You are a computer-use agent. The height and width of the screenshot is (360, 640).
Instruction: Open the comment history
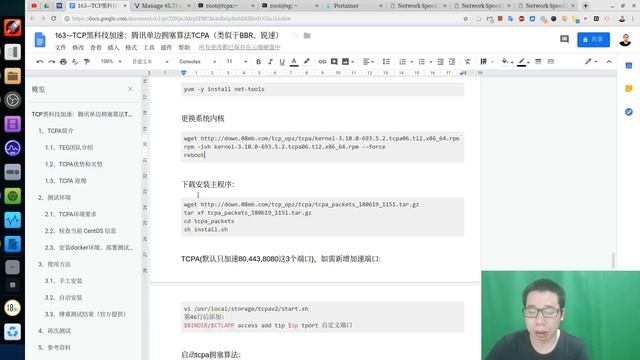click(564, 39)
